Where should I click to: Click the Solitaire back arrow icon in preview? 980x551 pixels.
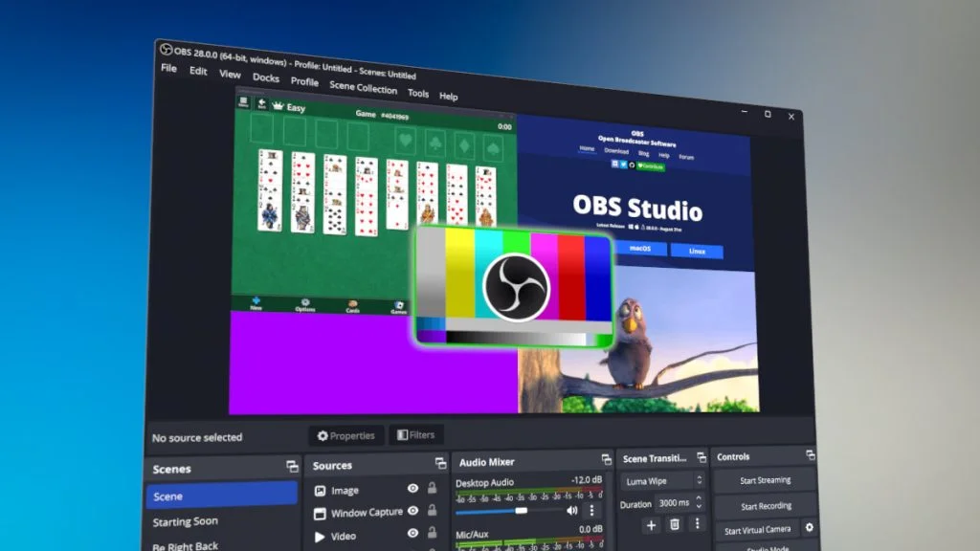click(x=262, y=103)
